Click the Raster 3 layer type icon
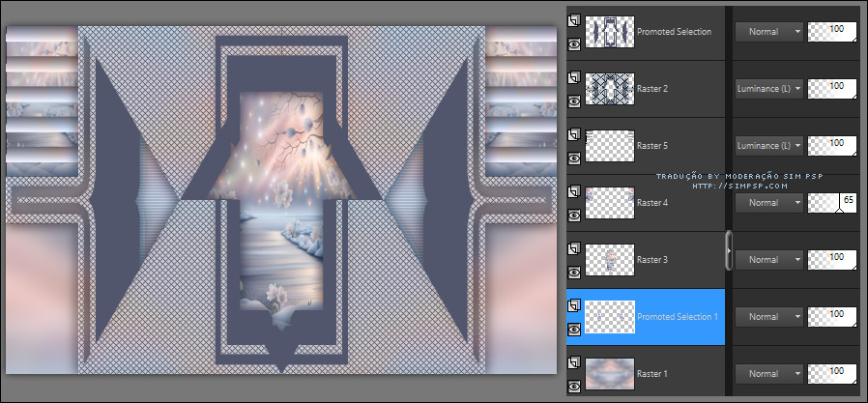This screenshot has width=868, height=403. click(574, 247)
